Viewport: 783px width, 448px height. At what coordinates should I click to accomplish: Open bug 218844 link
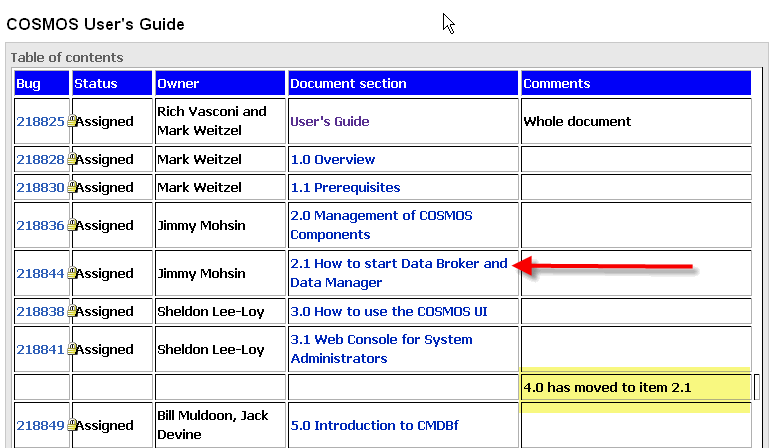coord(40,273)
